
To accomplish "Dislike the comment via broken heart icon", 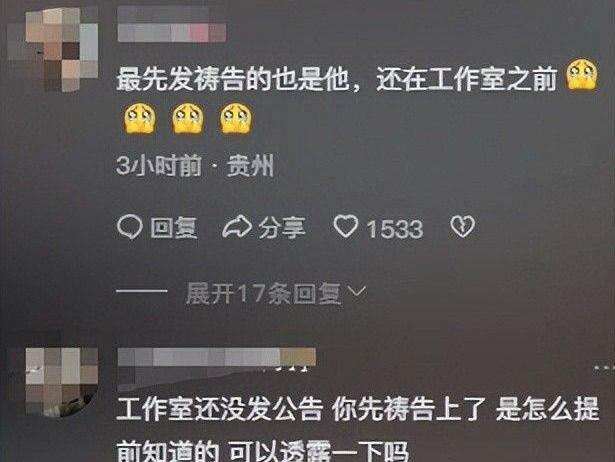I will tap(462, 227).
